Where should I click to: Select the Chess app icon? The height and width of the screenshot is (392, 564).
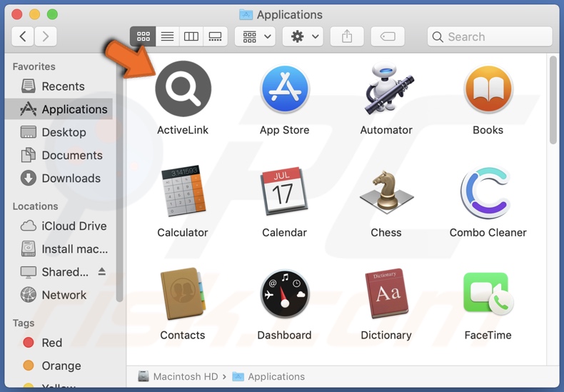point(386,191)
